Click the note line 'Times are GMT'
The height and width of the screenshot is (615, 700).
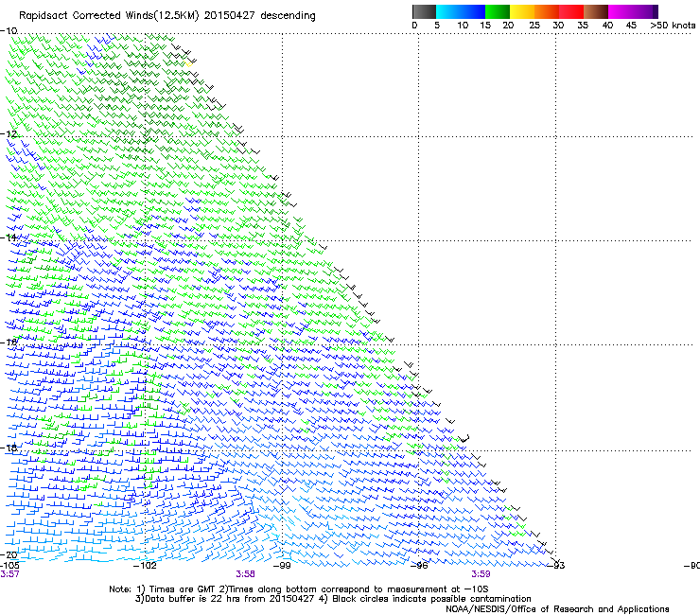(x=182, y=589)
